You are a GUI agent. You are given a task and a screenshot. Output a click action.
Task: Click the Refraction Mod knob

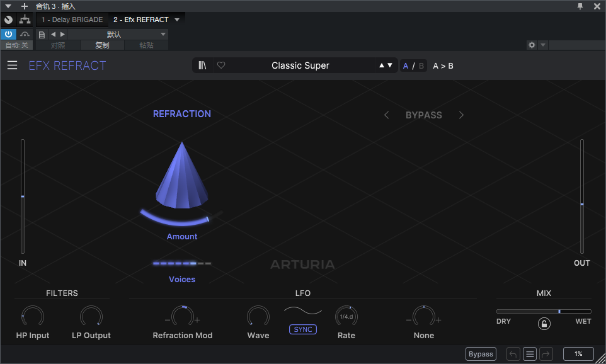tap(183, 317)
